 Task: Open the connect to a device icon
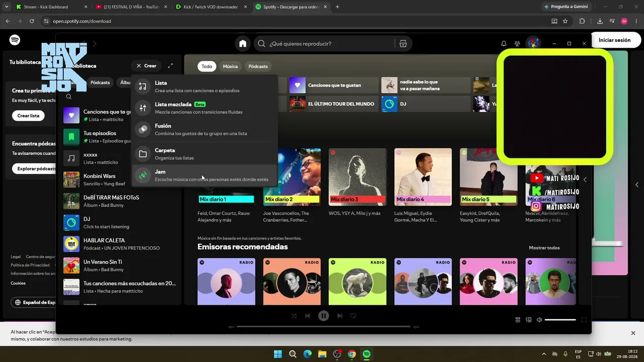coord(529,320)
